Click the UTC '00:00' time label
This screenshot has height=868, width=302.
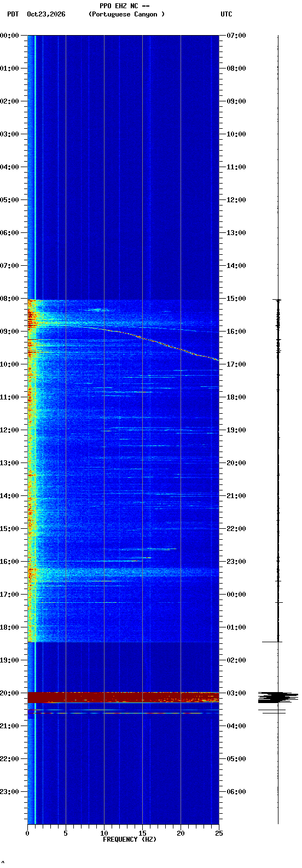[236, 595]
